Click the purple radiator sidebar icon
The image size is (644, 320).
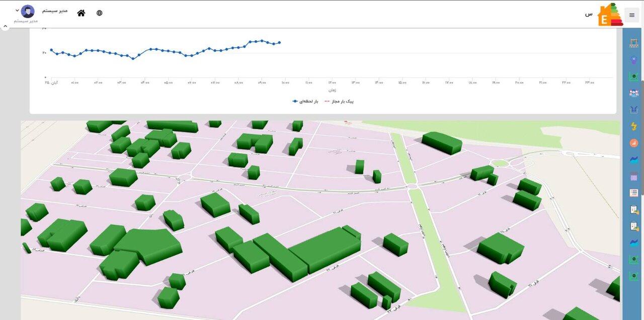point(633,176)
